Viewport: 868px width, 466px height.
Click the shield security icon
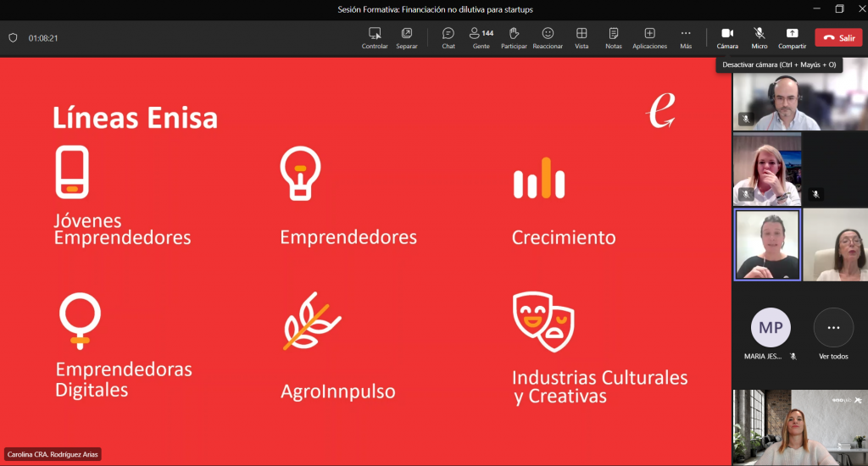point(13,37)
